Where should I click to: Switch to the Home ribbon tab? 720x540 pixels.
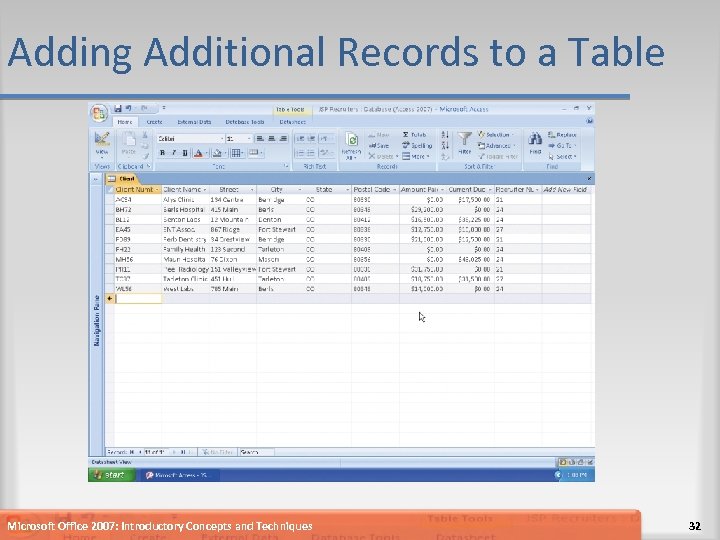pyautogui.click(x=125, y=122)
